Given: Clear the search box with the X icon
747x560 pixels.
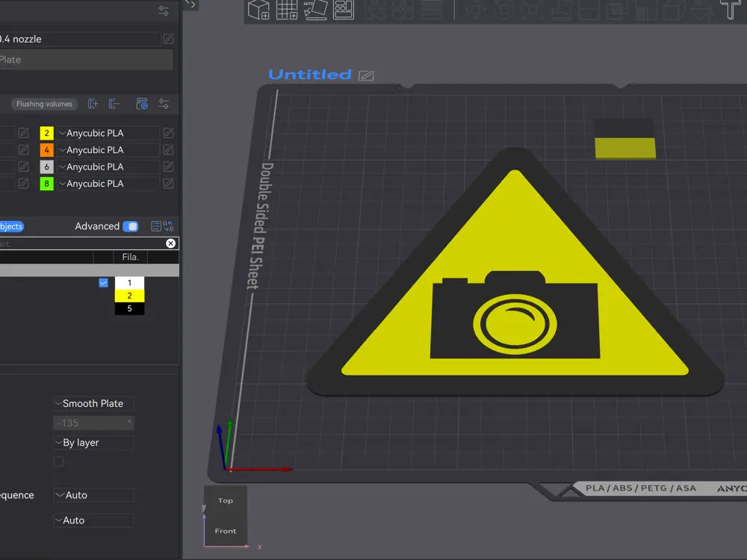Looking at the screenshot, I should pyautogui.click(x=170, y=243).
